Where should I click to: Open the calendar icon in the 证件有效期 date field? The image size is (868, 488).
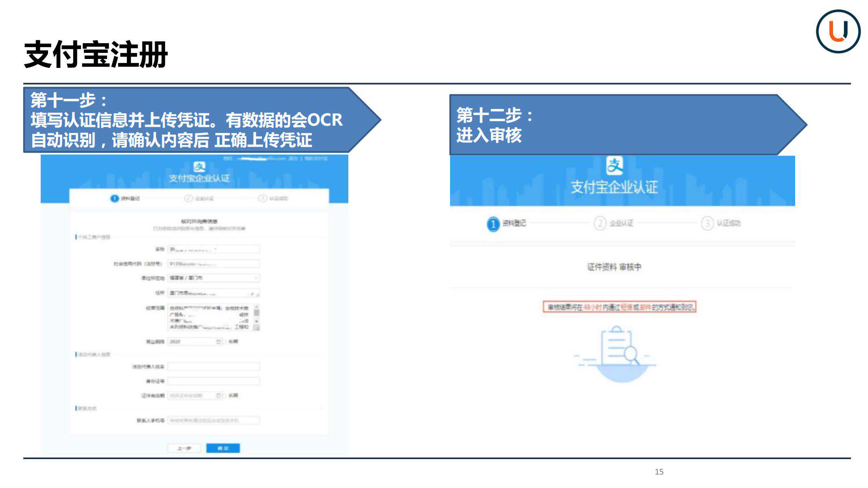tap(219, 395)
